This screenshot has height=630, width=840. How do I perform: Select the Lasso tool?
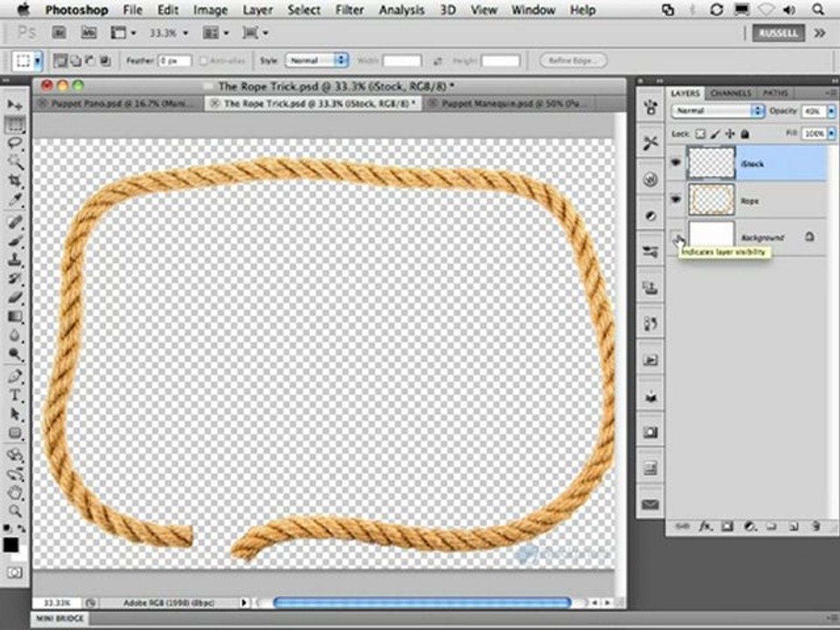coord(15,143)
